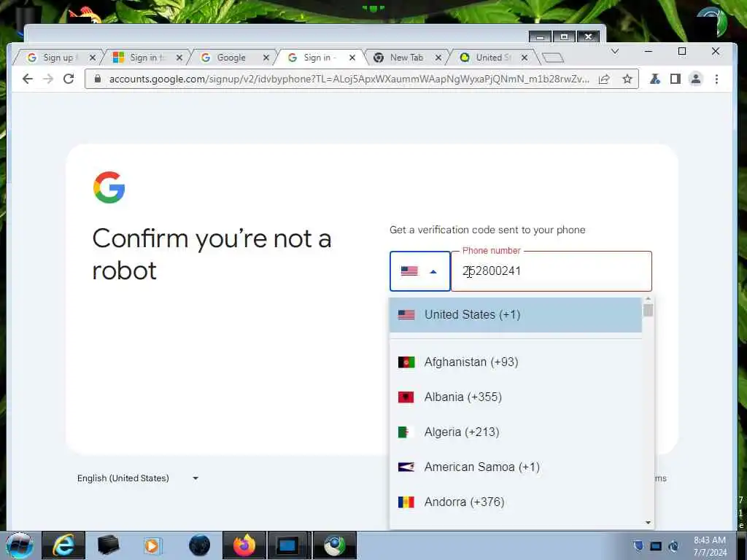This screenshot has height=560, width=747.
Task: Click the network tray icon
Action: (656, 546)
